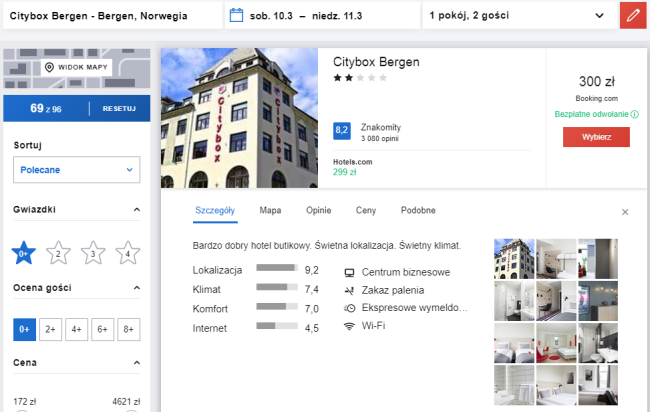Open the WIDOK MAPY map view
650x412 pixels.
(77, 67)
